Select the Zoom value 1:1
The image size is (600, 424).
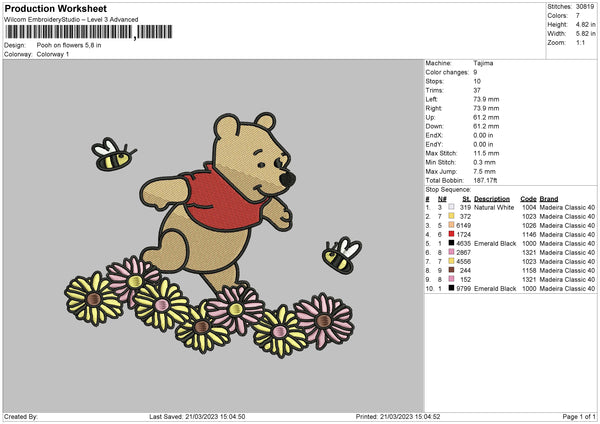580,43
